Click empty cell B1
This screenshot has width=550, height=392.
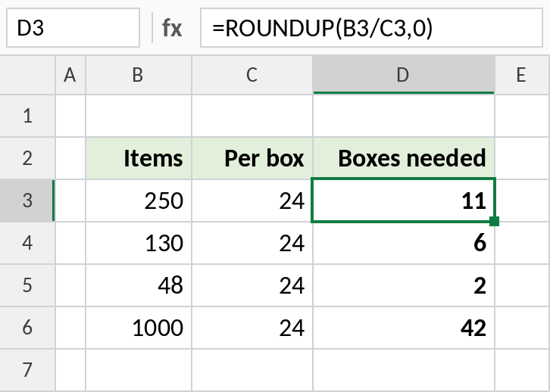(x=139, y=116)
